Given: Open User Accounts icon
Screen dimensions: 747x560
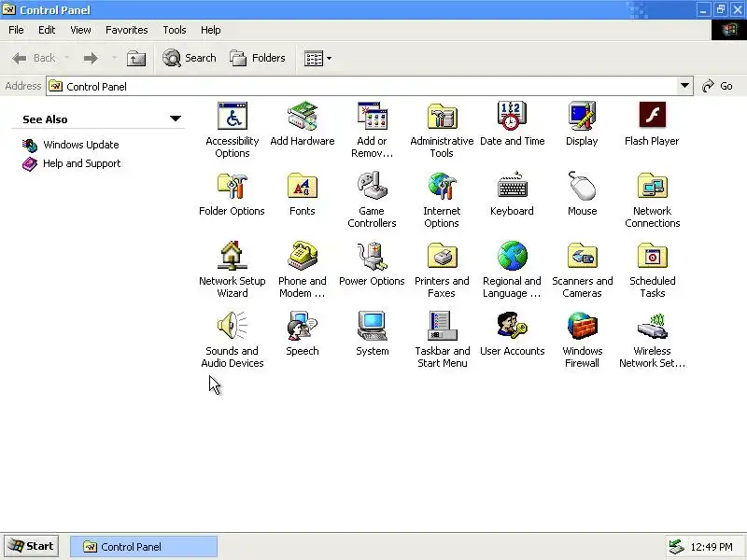Looking at the screenshot, I should 512,326.
